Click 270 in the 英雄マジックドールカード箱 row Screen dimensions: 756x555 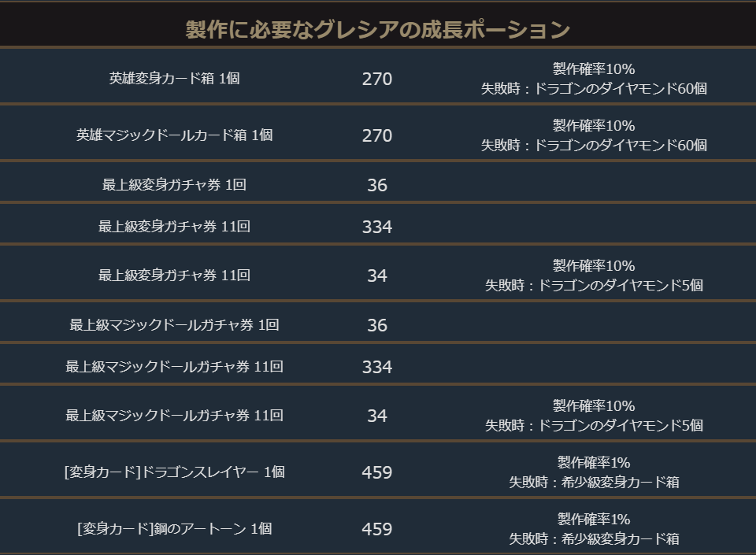[x=377, y=135]
